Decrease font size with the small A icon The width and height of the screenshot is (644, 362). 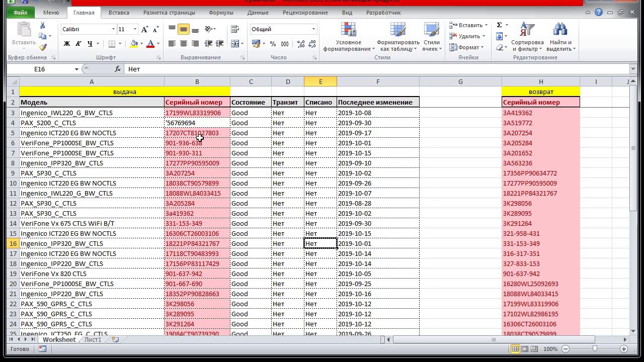tap(156, 29)
